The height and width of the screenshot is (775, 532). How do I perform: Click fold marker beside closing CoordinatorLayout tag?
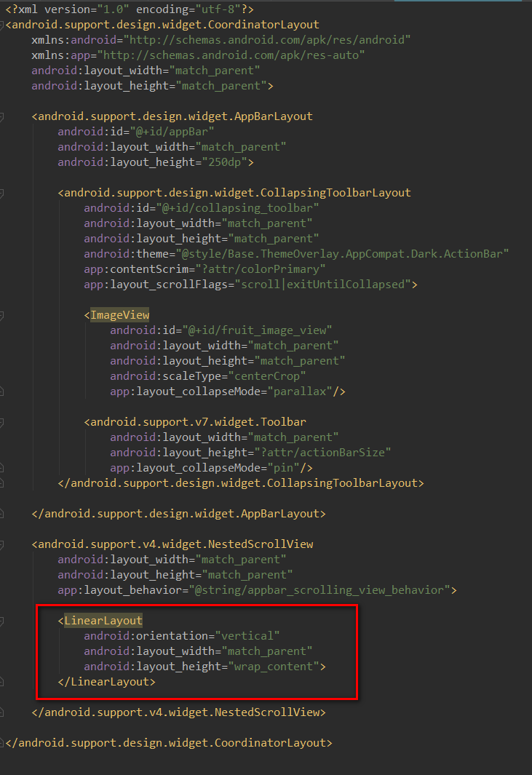(1, 743)
